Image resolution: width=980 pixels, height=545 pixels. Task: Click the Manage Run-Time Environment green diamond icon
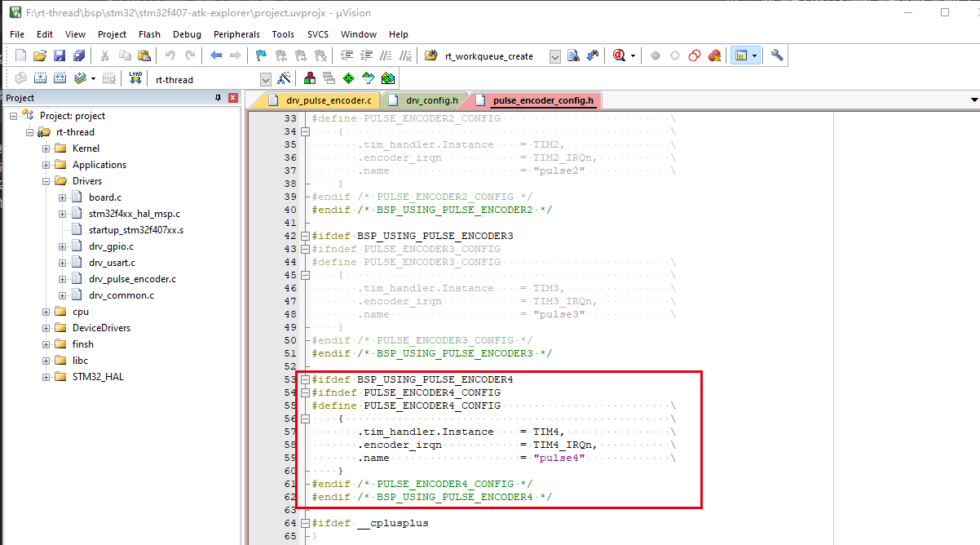coord(349,78)
